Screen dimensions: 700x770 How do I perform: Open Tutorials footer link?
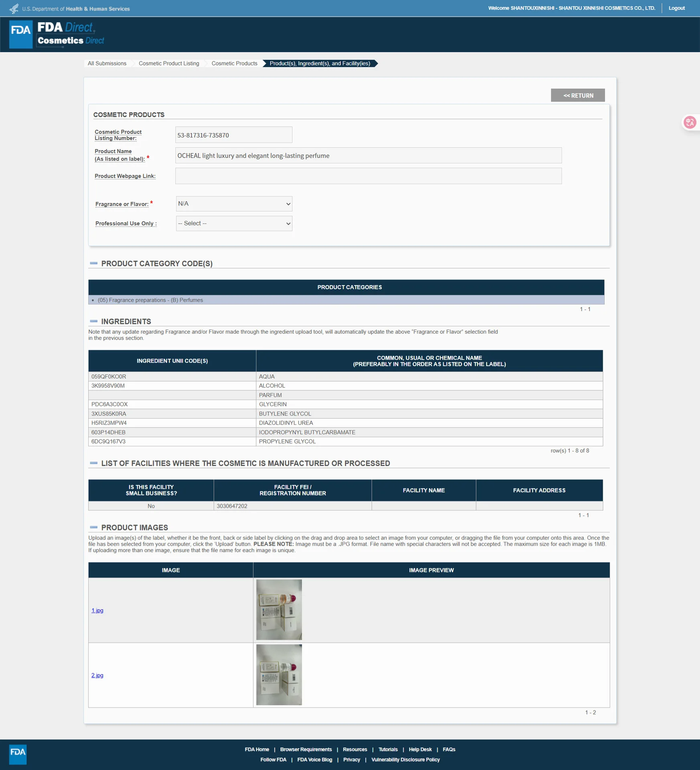pyautogui.click(x=388, y=750)
